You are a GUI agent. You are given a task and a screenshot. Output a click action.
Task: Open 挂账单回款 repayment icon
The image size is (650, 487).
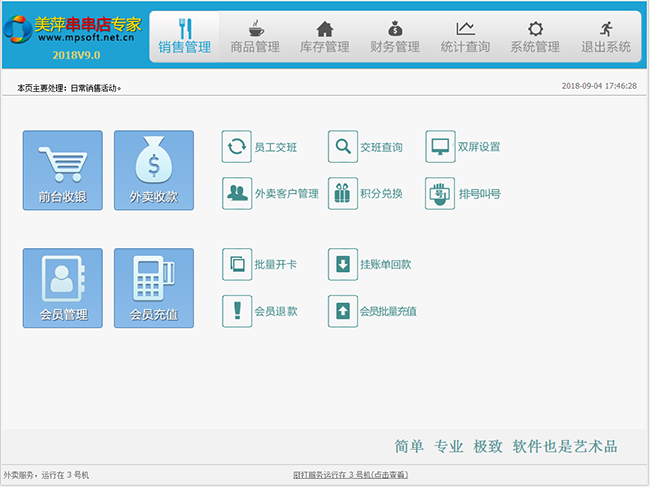[343, 265]
